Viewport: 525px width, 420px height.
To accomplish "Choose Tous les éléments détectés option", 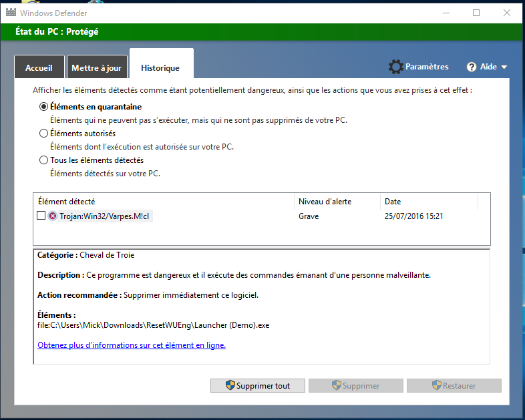I will tap(44, 160).
